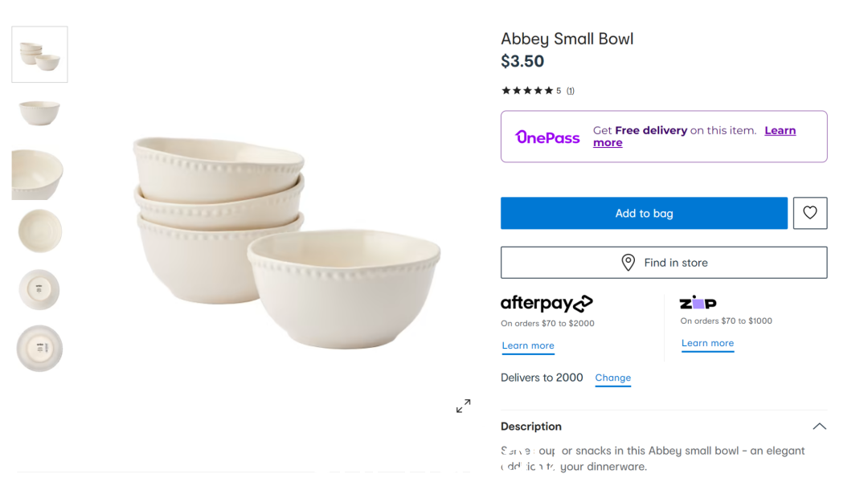
Task: Click the Afterpay logo
Action: click(x=547, y=303)
